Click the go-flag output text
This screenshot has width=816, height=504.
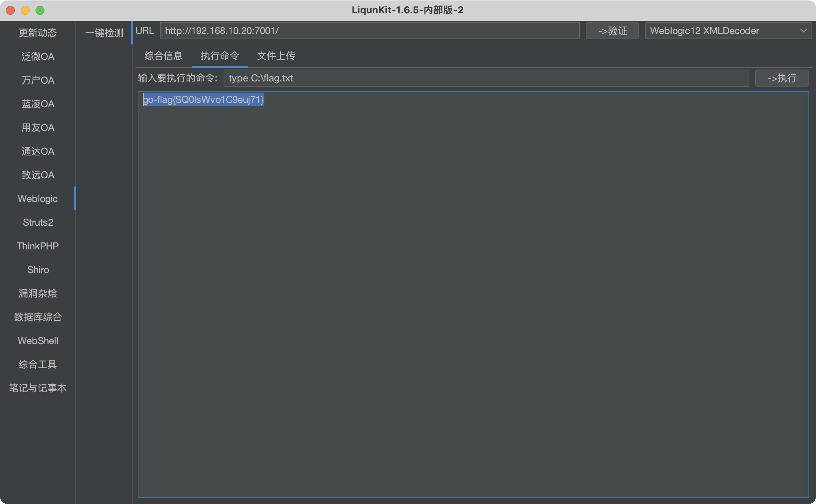tap(203, 100)
